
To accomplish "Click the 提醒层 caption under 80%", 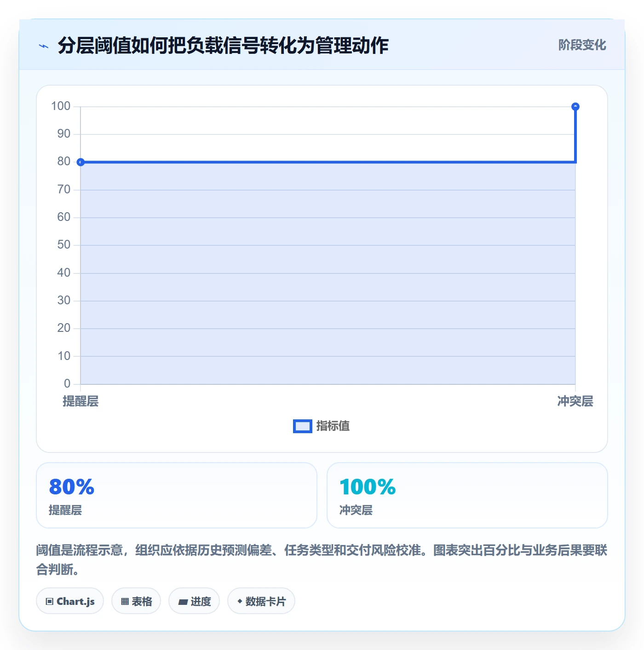I will [x=65, y=510].
